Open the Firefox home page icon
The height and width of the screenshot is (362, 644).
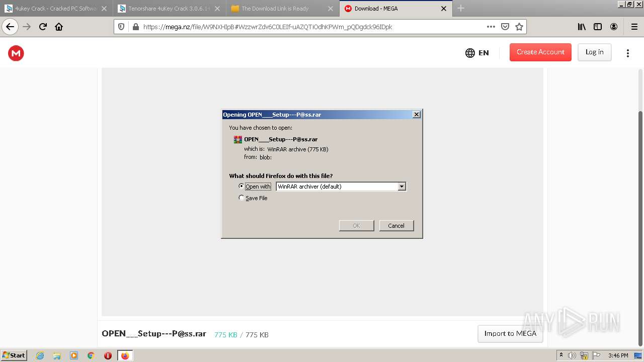click(59, 27)
